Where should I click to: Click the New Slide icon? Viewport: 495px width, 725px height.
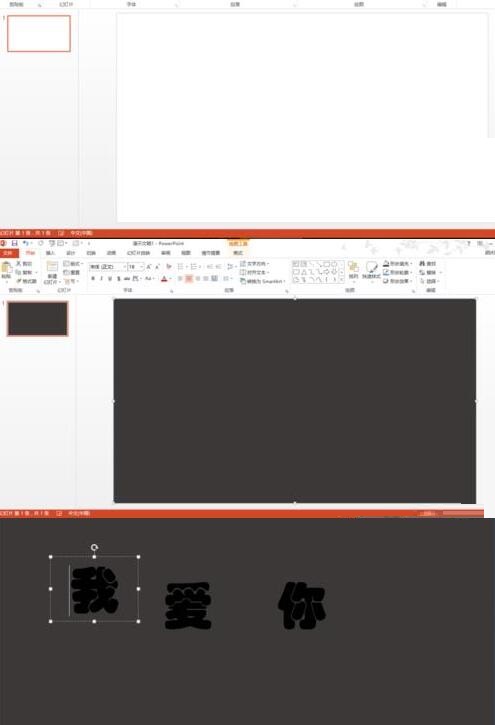[52, 266]
